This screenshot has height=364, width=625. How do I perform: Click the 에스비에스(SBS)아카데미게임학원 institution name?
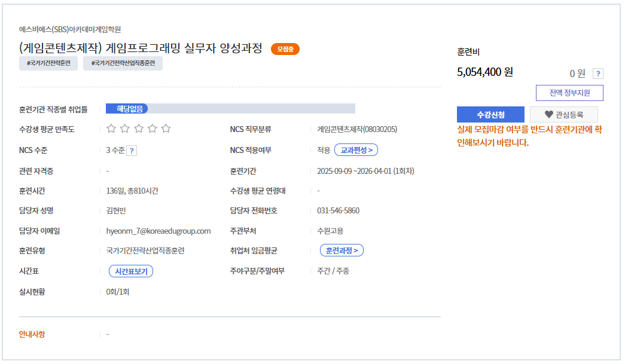coord(70,29)
